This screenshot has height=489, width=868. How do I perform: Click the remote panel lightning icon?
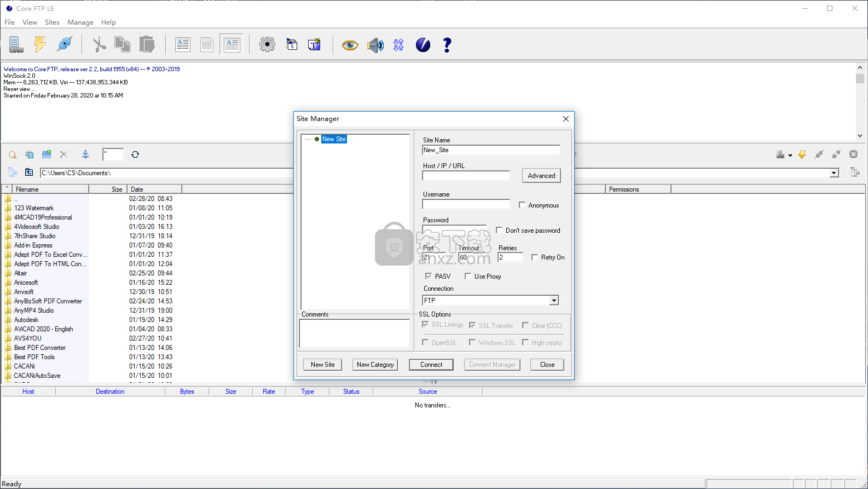pyautogui.click(x=802, y=154)
